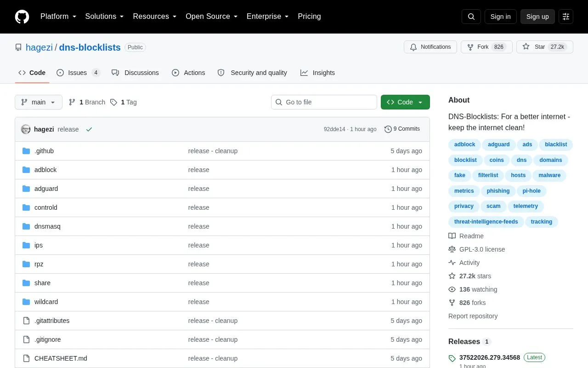The width and height of the screenshot is (588, 368).
Task: Click the branch icon beside 1 Branch
Action: (72, 102)
